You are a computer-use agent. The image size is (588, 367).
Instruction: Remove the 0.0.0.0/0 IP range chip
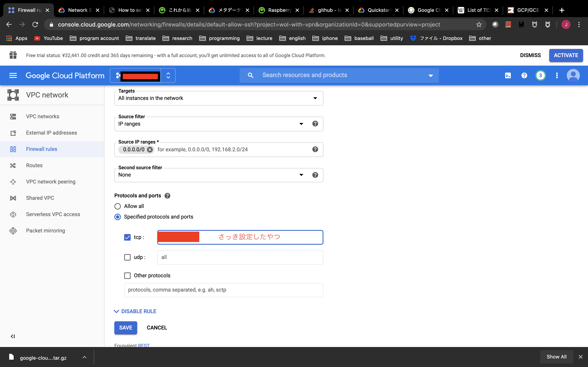(x=150, y=149)
